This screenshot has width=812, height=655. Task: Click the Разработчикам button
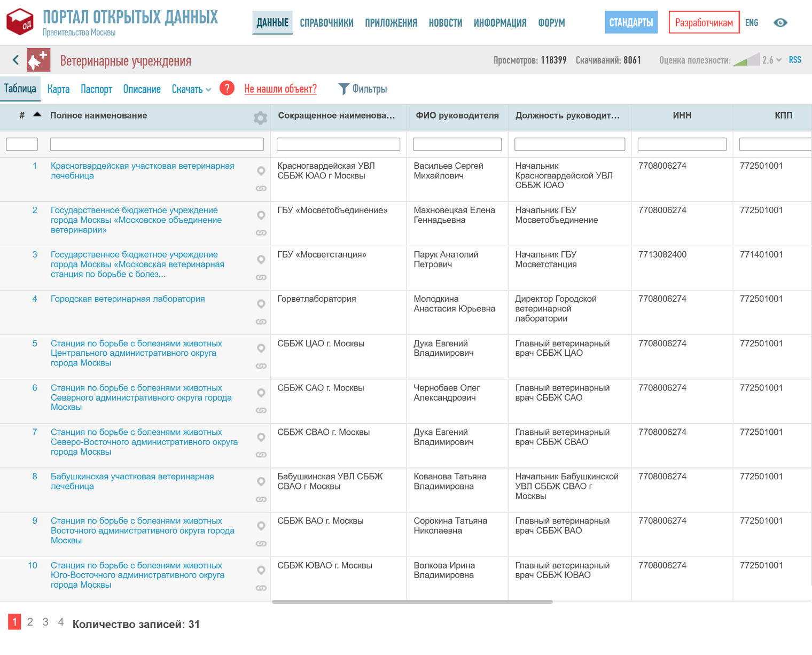pyautogui.click(x=704, y=22)
